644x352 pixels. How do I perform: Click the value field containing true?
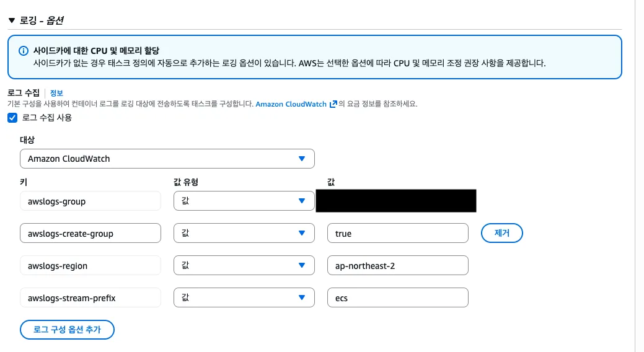(397, 234)
